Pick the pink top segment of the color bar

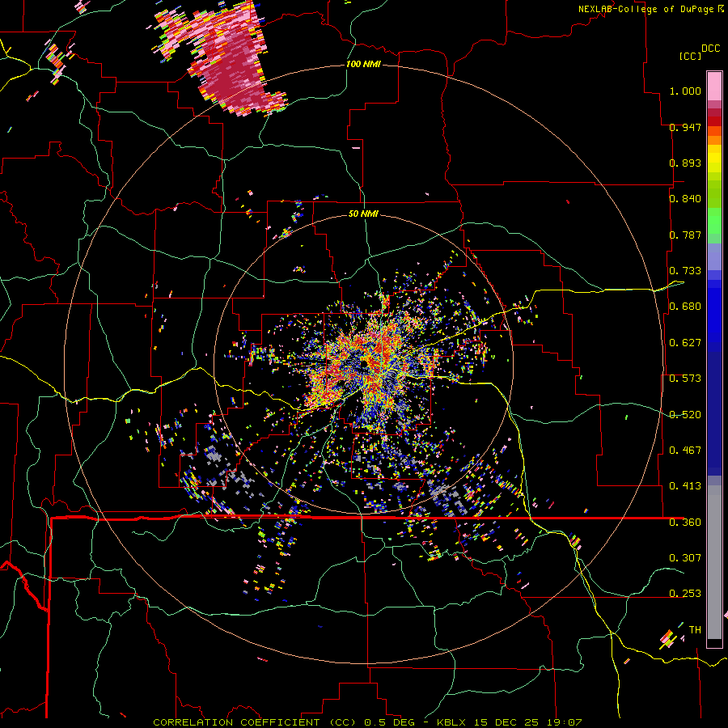pos(714,86)
